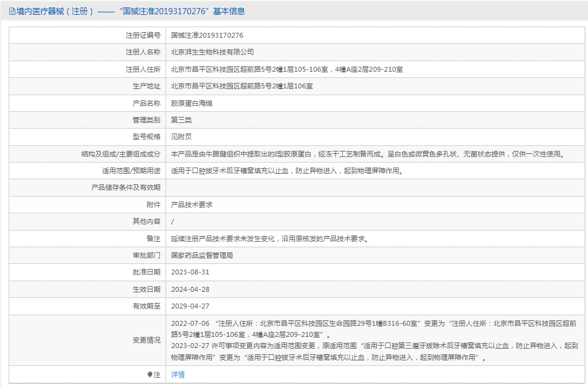Viewport: 588px width, 387px height.
Task: Select the 备注 remark text
Action: pos(272,239)
